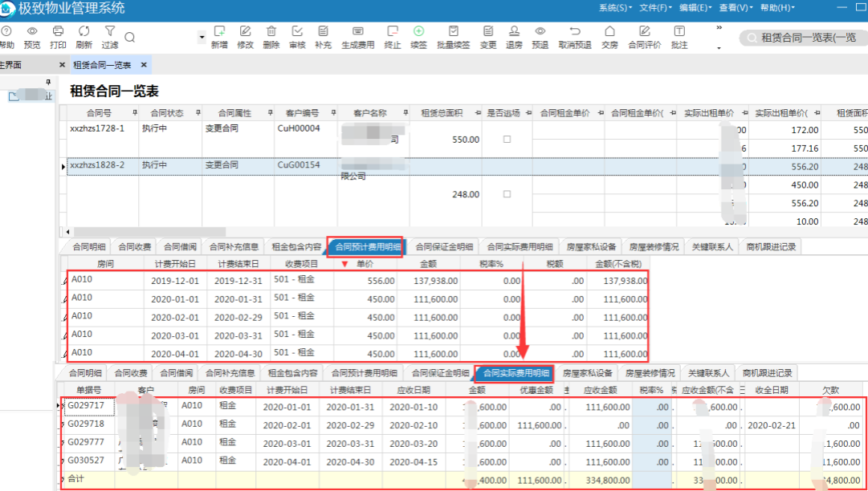Viewport: 868px width, 491px height.
Task: Close the 主界面 tab
Action: (62, 65)
